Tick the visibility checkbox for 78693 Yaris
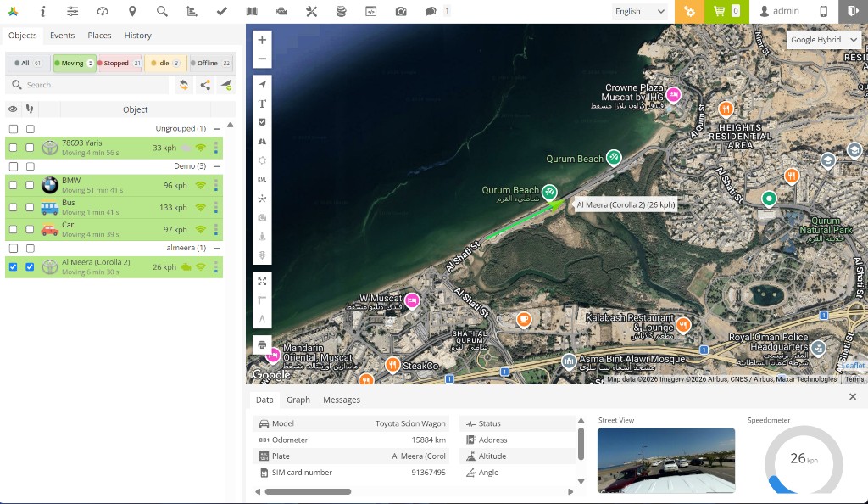This screenshot has height=504, width=868. [x=14, y=148]
